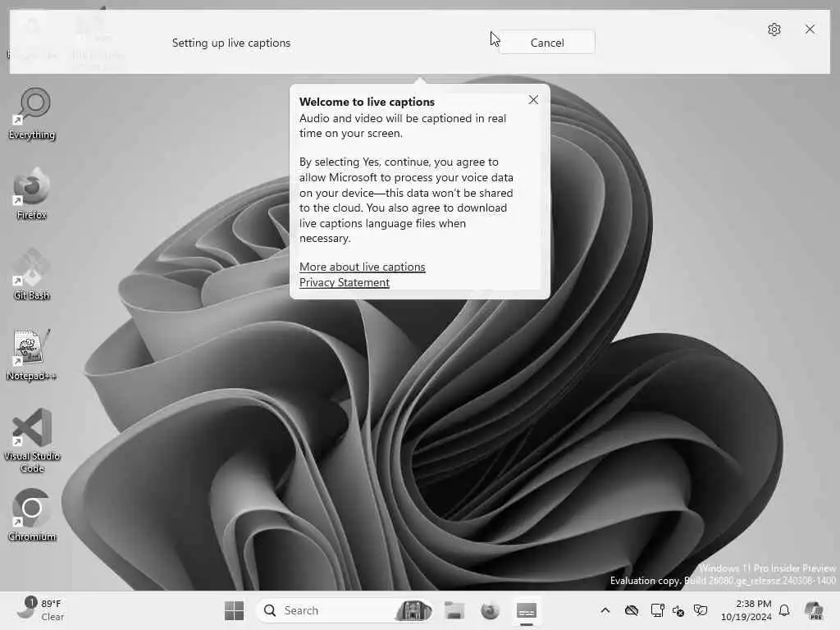Open live captions settings gear
840x630 pixels.
tap(774, 30)
